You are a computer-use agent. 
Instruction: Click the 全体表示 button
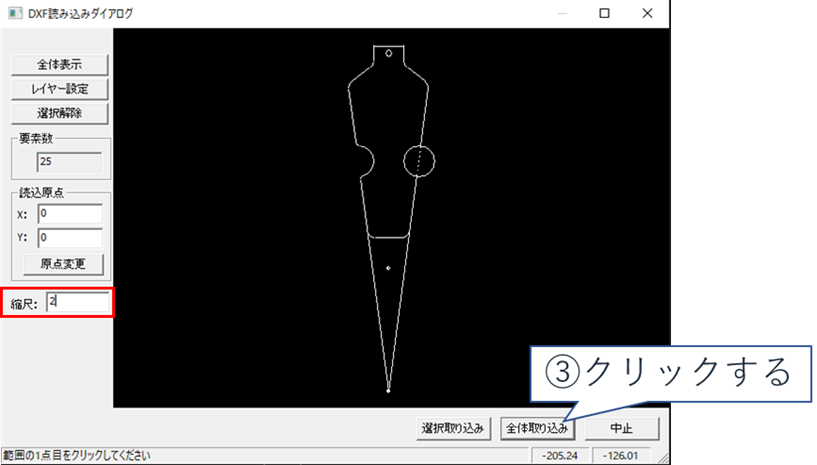tap(59, 65)
